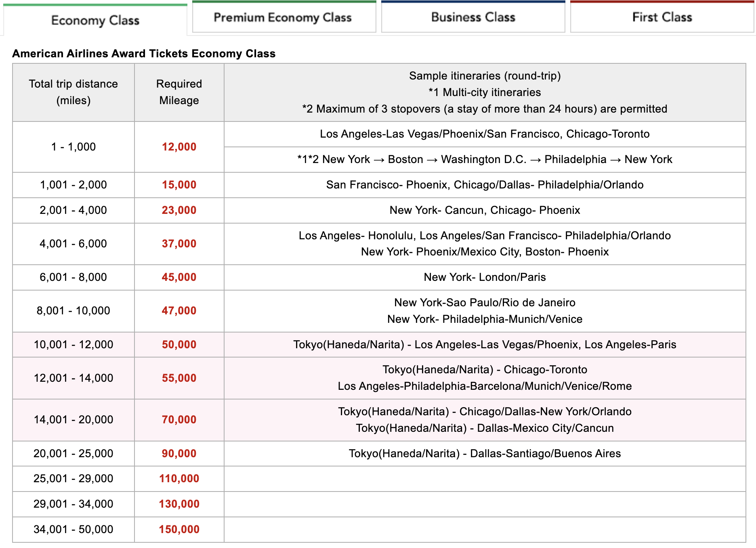Click the '15,000' required mileage value
The image size is (756, 548).
(179, 185)
